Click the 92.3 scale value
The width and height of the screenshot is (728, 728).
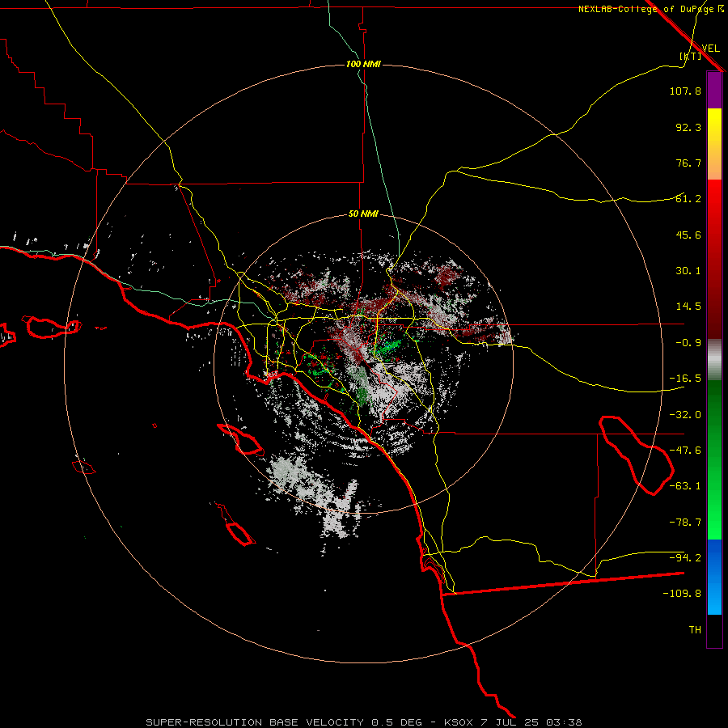point(688,127)
